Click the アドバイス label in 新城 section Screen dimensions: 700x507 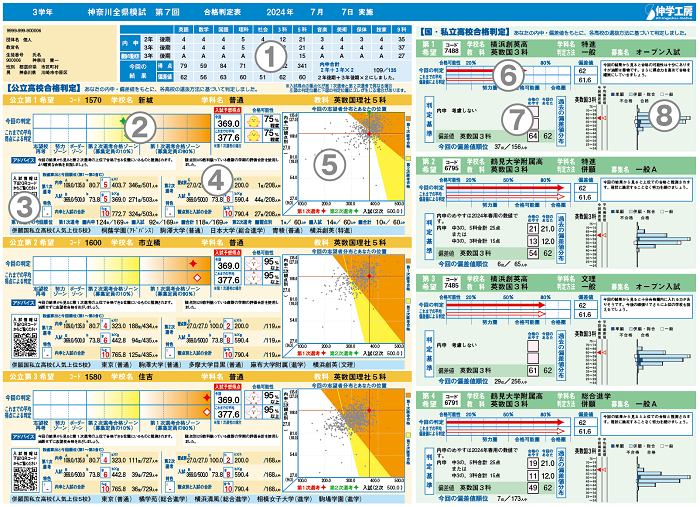tap(23, 158)
